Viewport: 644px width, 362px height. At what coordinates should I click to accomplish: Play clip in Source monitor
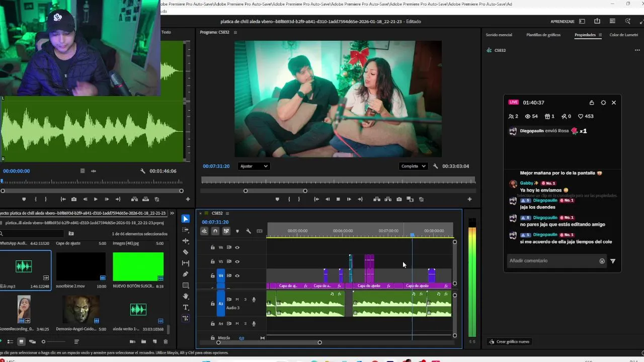(96, 199)
